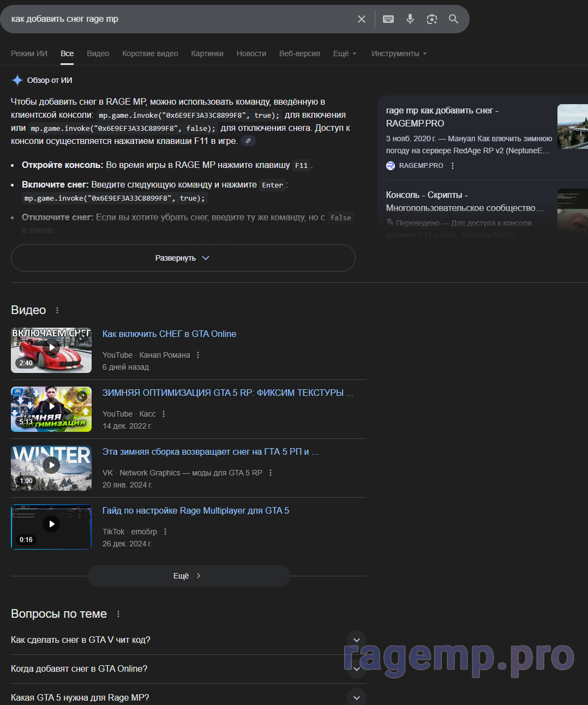Click the magnifier search submit icon
The width and height of the screenshot is (588, 705).
tap(453, 19)
